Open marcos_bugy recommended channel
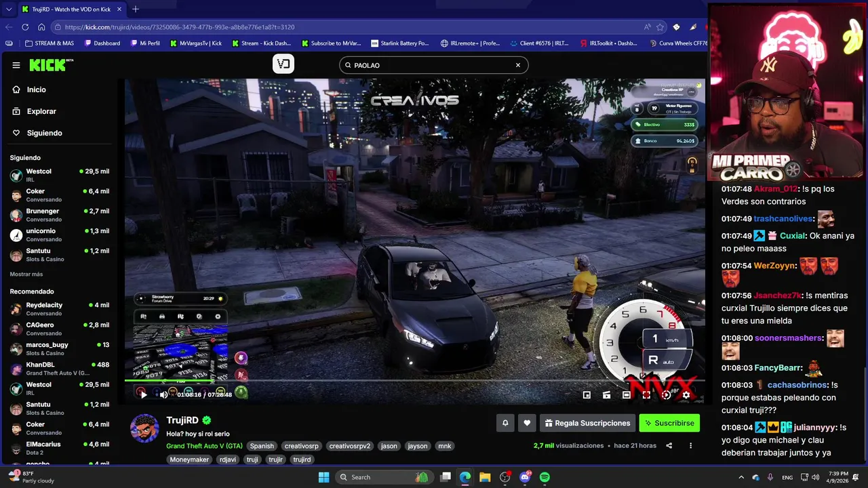Image resolution: width=868 pixels, height=488 pixels. point(60,348)
